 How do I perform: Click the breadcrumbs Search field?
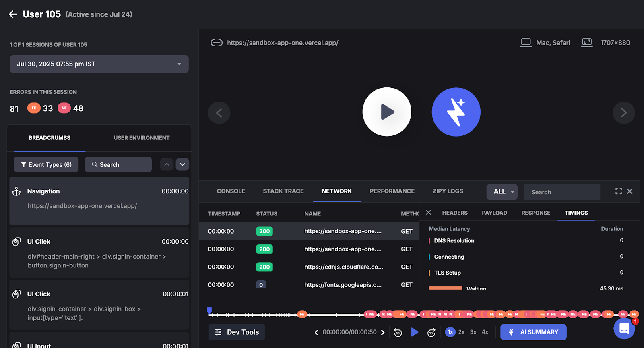pyautogui.click(x=118, y=164)
